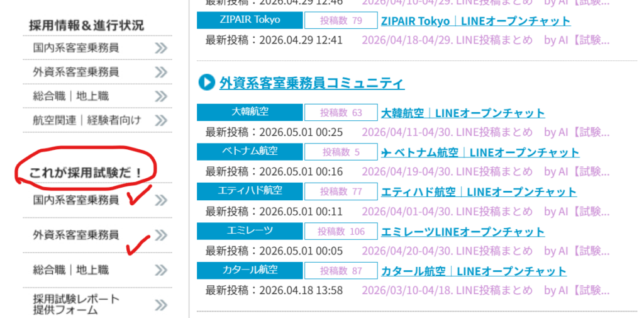Click chevron next to 外資系客室乗務員 in 採用情報 section
Screen dimensions: 644x318
click(x=161, y=72)
